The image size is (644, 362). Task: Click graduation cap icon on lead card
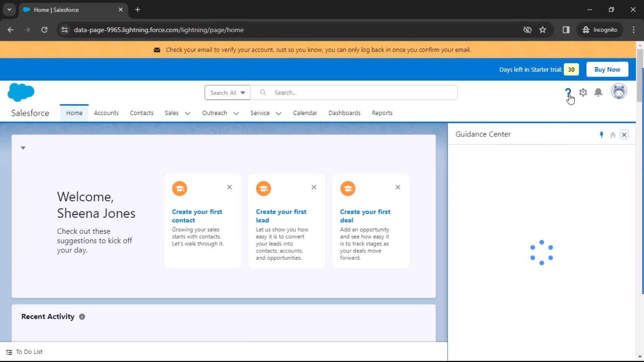tap(264, 188)
